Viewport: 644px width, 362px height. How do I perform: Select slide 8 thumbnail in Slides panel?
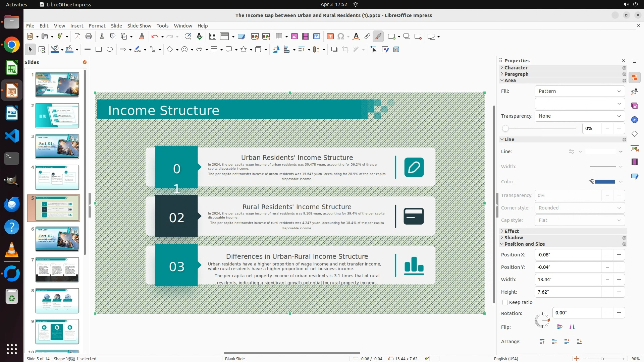[57, 301]
